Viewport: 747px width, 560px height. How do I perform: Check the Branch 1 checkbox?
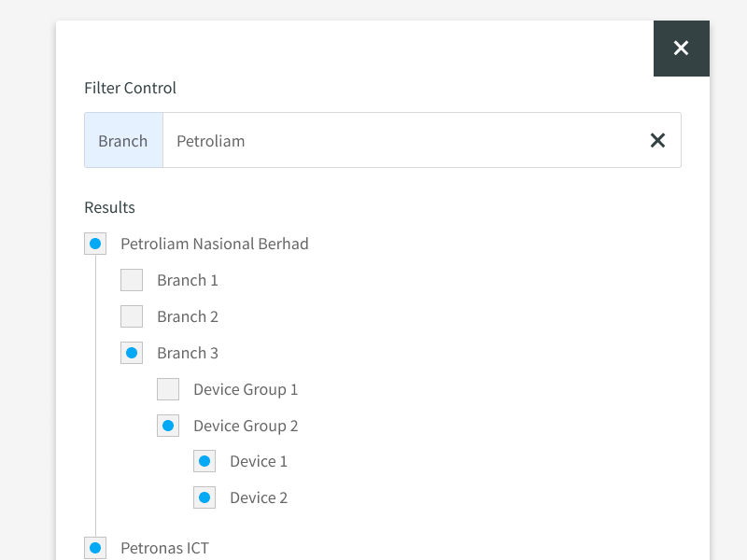click(132, 279)
